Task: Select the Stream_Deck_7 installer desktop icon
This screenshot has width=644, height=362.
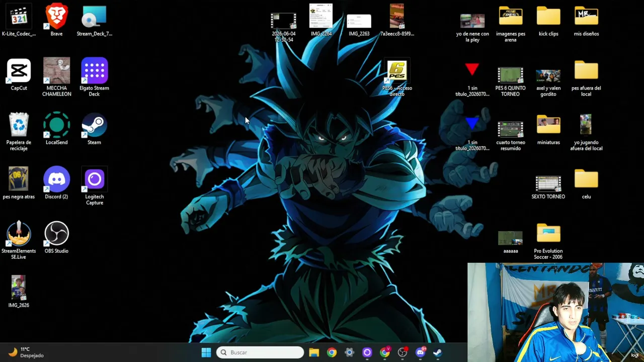Action: tap(95, 21)
